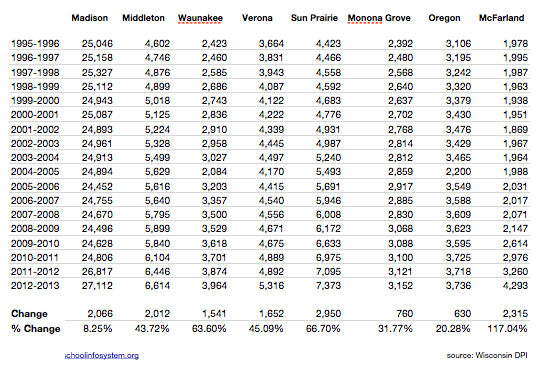Screen dimensions: 541x370
Task: Click the Change row label
Action: (x=29, y=314)
